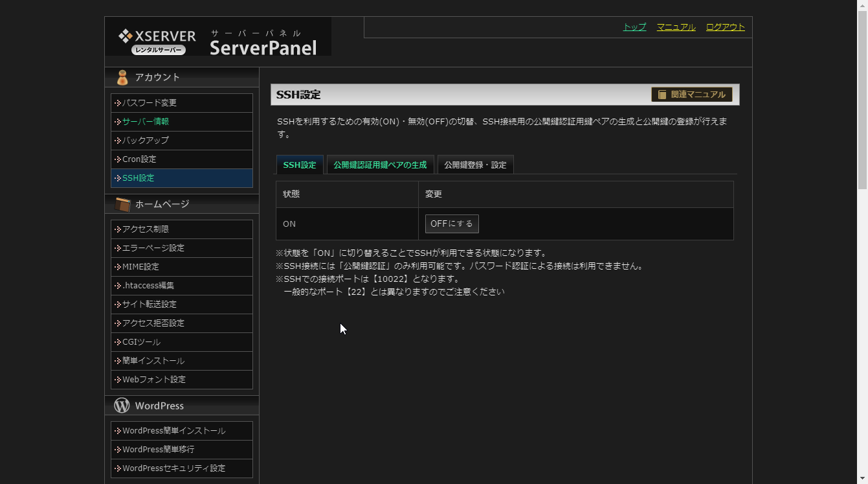
Task: Open .htaccess編集 from the sidebar
Action: click(x=148, y=286)
